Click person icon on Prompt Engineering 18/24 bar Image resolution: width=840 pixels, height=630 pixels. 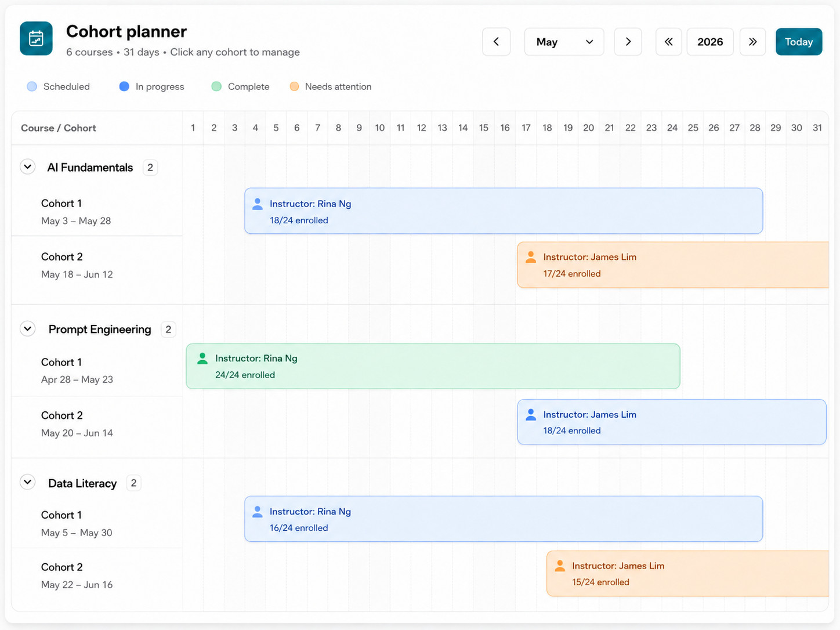[x=531, y=414]
